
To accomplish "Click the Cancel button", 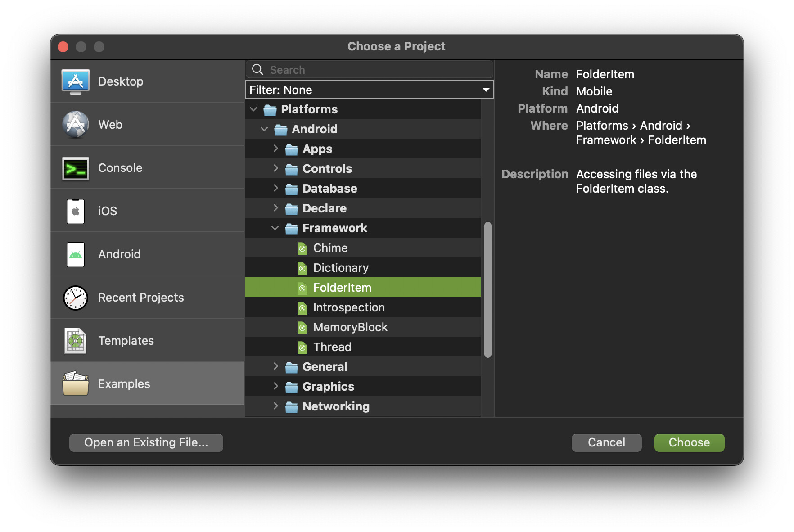I will pyautogui.click(x=607, y=443).
